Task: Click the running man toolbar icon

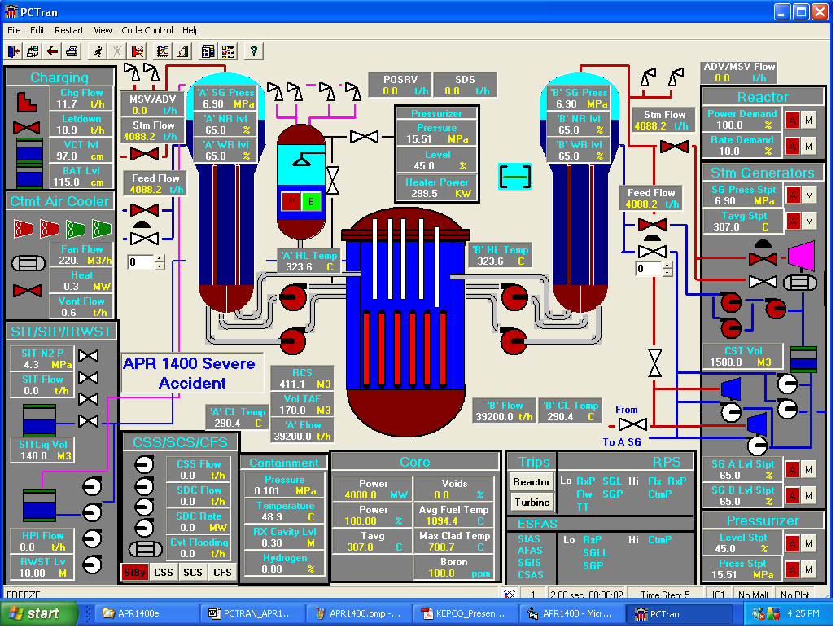Action: [97, 51]
